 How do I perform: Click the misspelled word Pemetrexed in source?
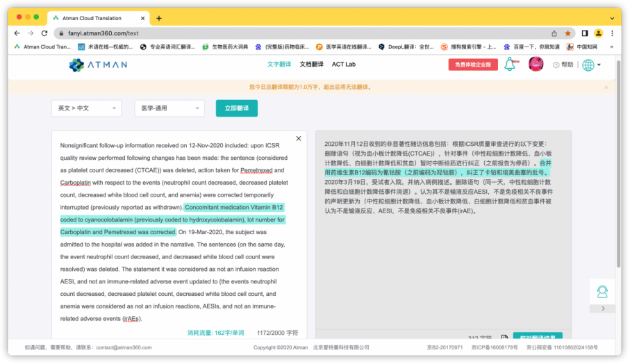[256, 170]
